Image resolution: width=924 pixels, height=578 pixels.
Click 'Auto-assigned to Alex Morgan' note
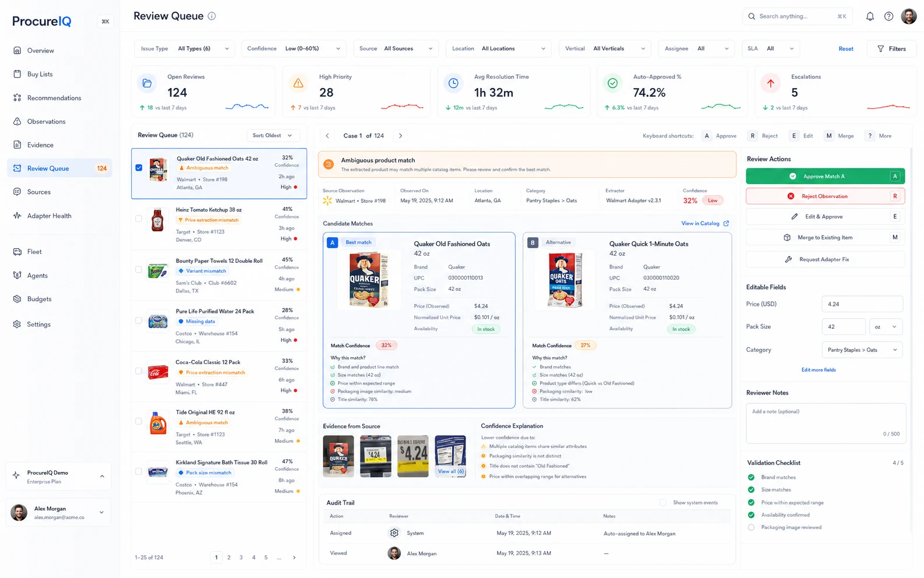640,534
